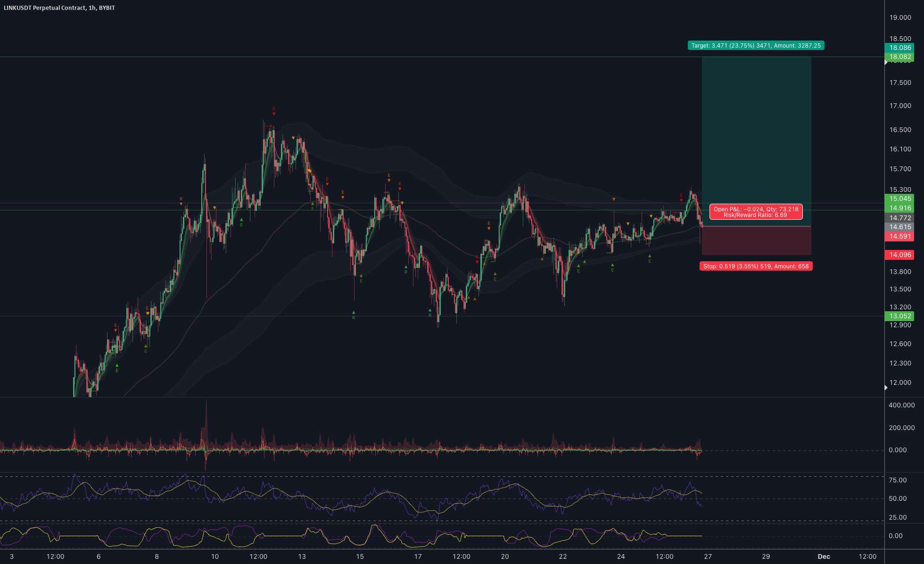Select the red 14.096 stop price label

click(899, 255)
